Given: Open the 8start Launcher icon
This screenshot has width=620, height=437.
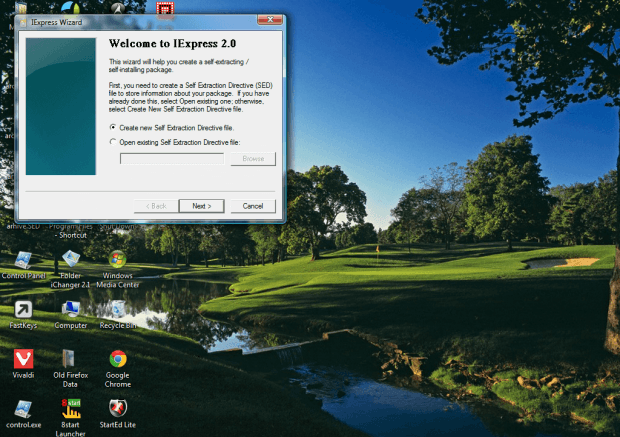Looking at the screenshot, I should coord(70,409).
